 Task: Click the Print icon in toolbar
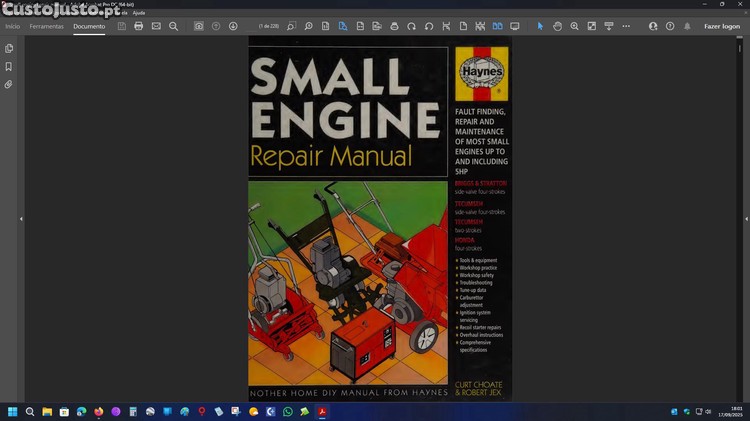tap(139, 26)
